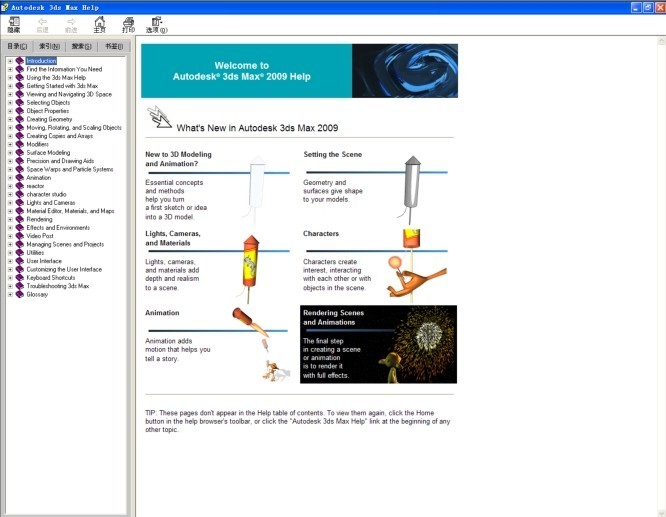Click the book icon beside User Interface

point(20,261)
